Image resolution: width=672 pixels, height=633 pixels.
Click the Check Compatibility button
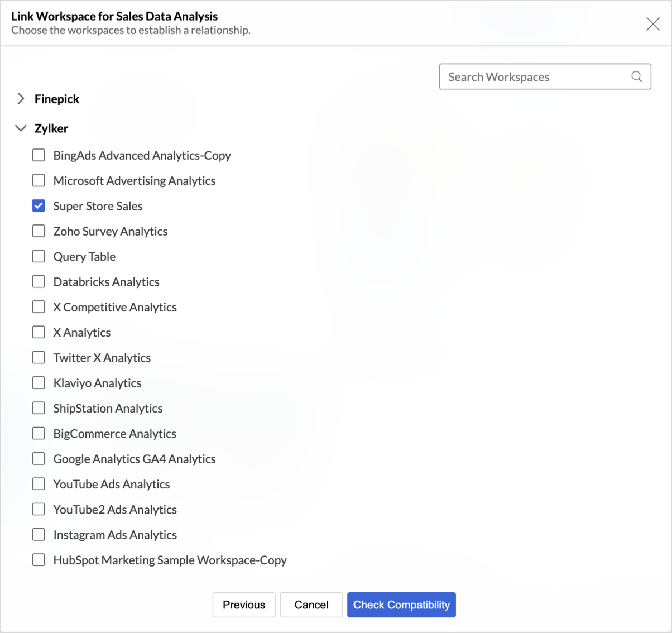401,605
